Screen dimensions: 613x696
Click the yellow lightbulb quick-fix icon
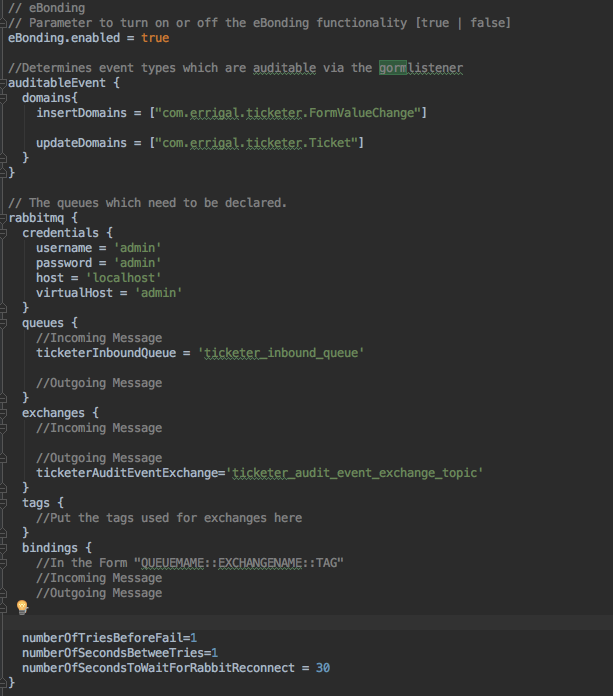pyautogui.click(x=22, y=607)
